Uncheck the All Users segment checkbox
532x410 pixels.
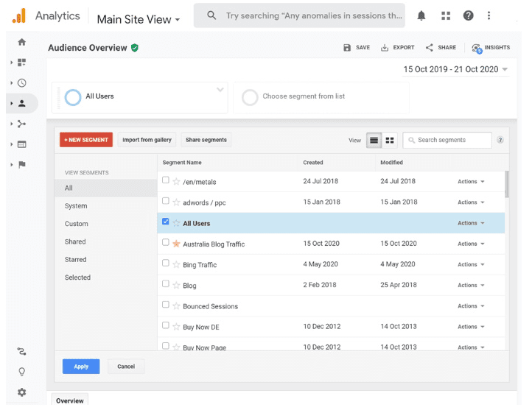[166, 222]
